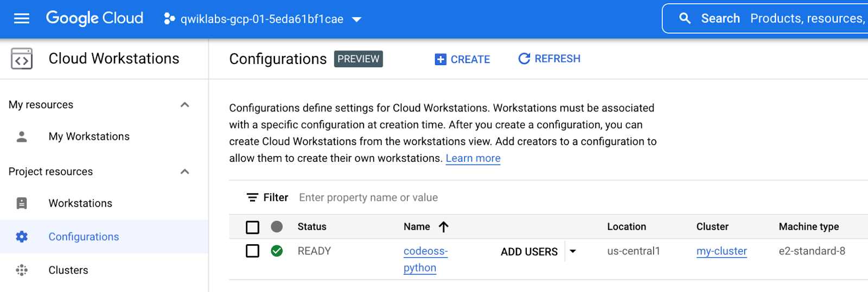Image resolution: width=868 pixels, height=292 pixels.
Task: Open Workstations under Project resources
Action: pos(80,203)
